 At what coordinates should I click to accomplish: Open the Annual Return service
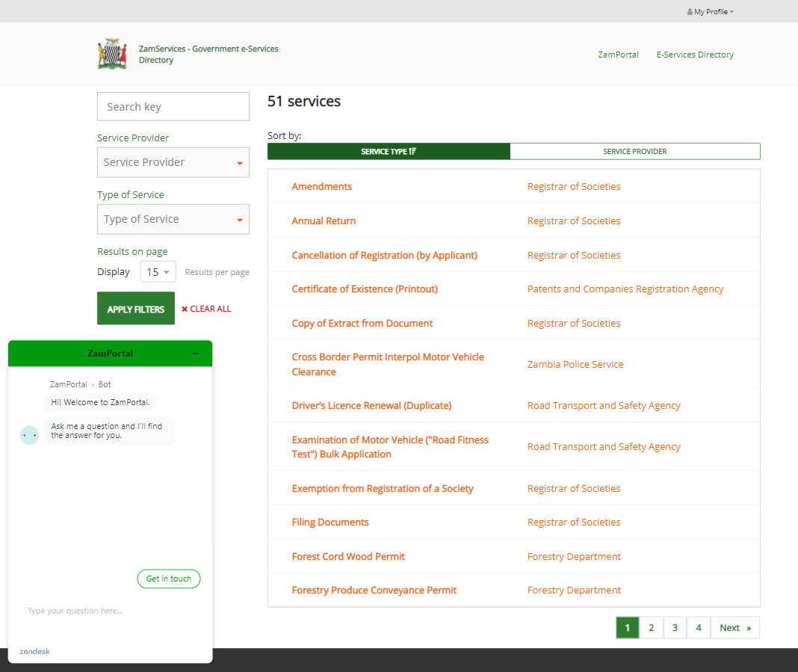pyautogui.click(x=324, y=221)
